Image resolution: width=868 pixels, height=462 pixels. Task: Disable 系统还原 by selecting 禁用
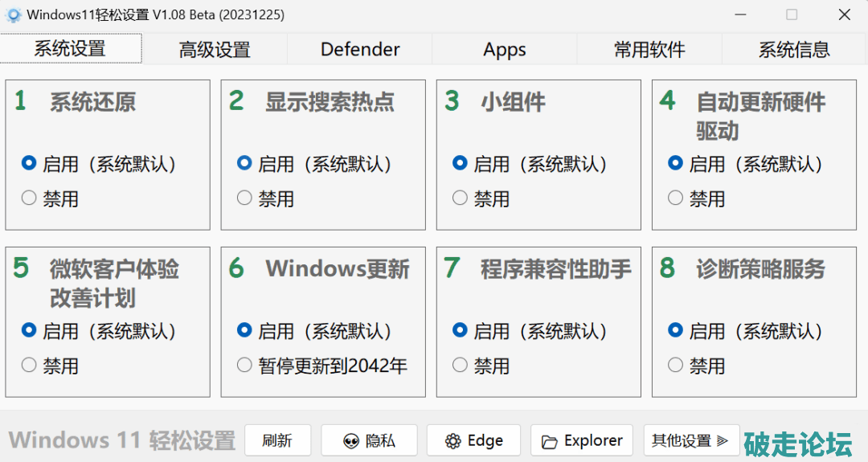(30, 198)
